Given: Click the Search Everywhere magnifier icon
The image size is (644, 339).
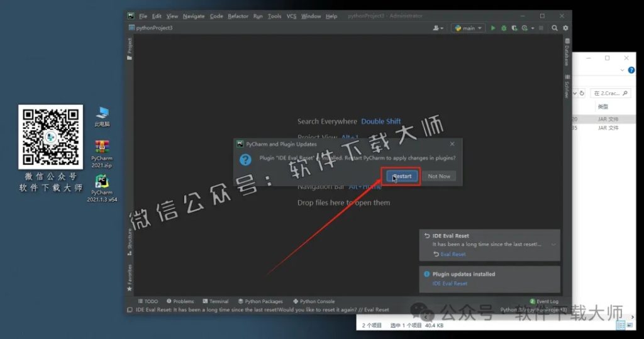Looking at the screenshot, I should point(555,28).
